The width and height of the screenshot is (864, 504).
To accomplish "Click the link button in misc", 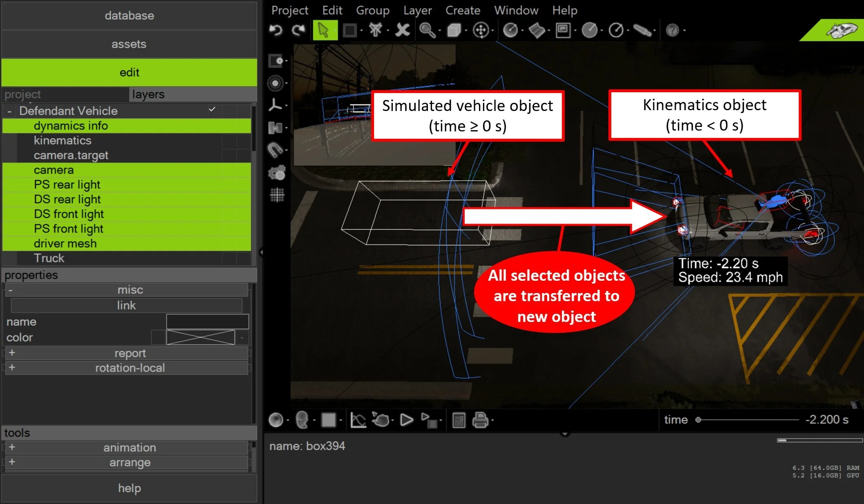I will pos(126,305).
